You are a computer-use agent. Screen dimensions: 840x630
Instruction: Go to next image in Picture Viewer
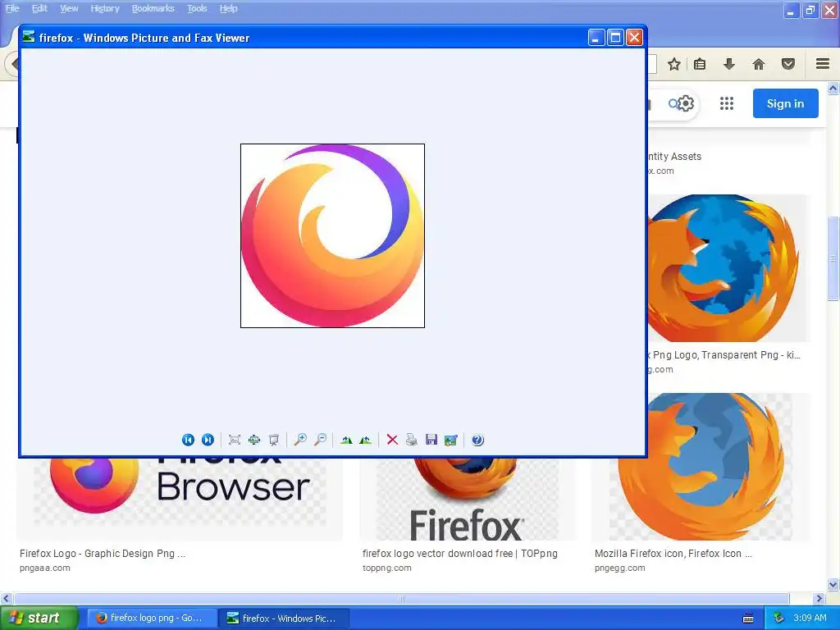[208, 440]
